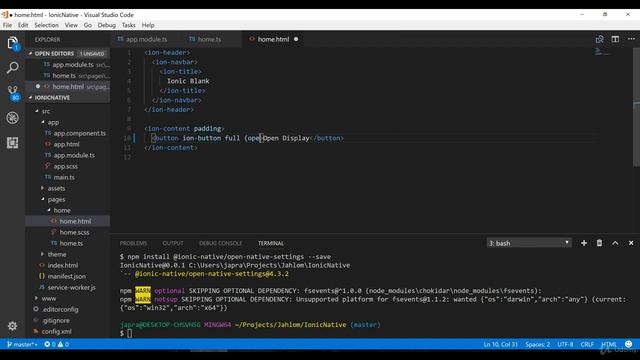Open the Debug menu
Image resolution: width=640 pixels, height=360 pixels.
[x=107, y=25]
